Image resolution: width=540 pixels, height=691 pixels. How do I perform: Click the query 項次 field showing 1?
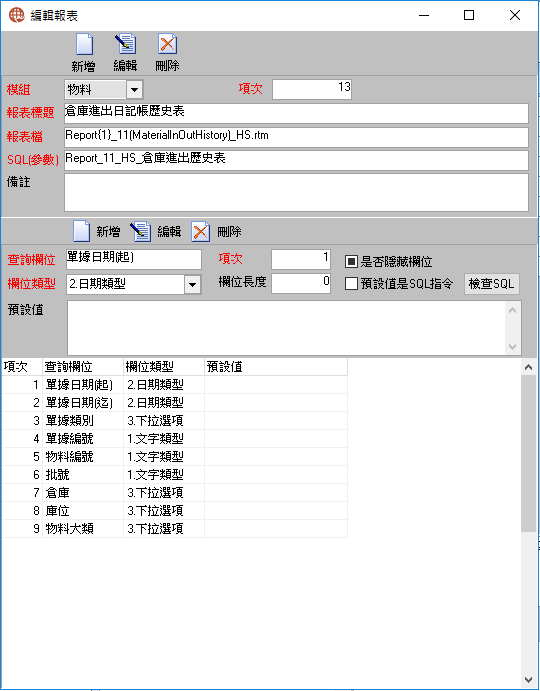tap(301, 260)
